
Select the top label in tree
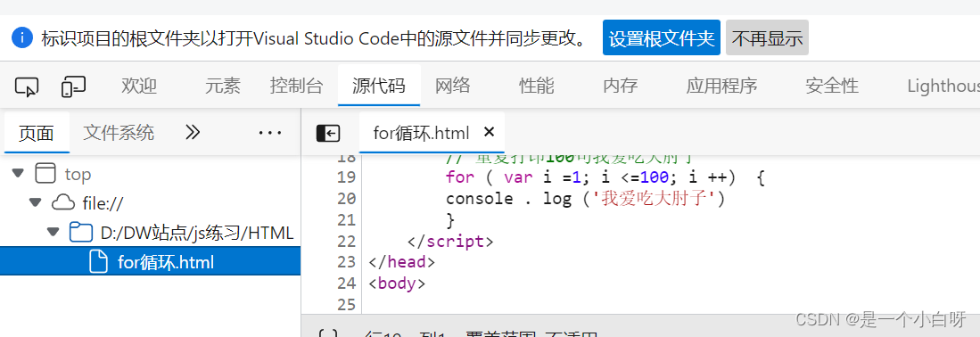point(78,174)
